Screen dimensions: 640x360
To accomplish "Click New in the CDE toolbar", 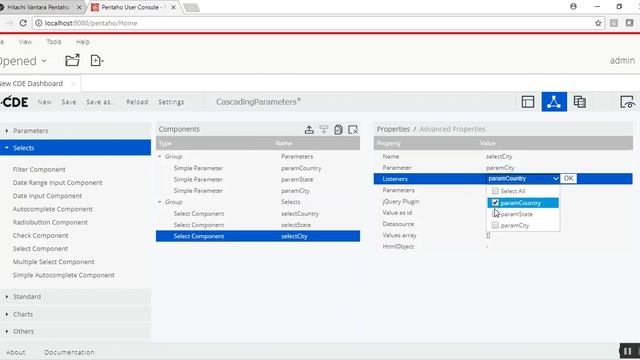I will coord(44,102).
